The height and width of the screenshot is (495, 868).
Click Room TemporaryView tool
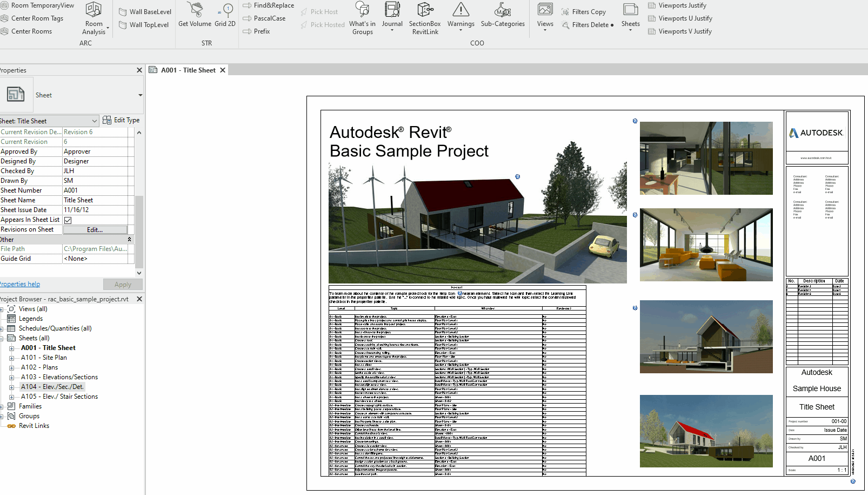37,5
